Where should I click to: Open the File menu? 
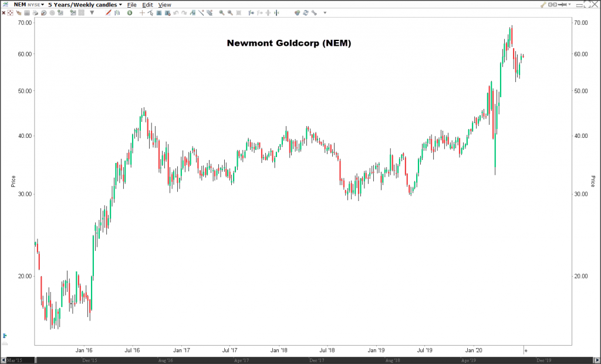(131, 5)
